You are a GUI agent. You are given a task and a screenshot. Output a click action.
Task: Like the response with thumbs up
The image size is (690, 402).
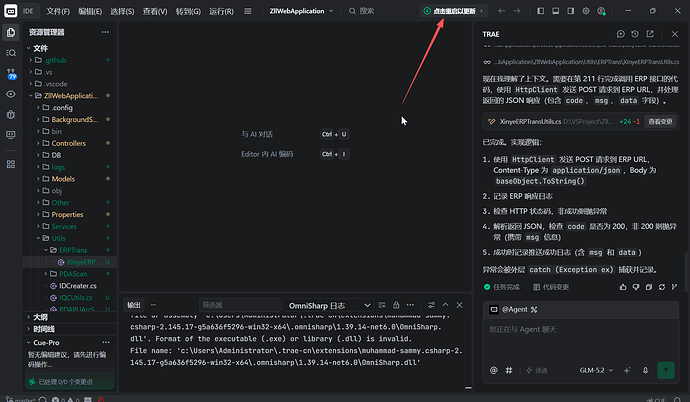coord(623,287)
